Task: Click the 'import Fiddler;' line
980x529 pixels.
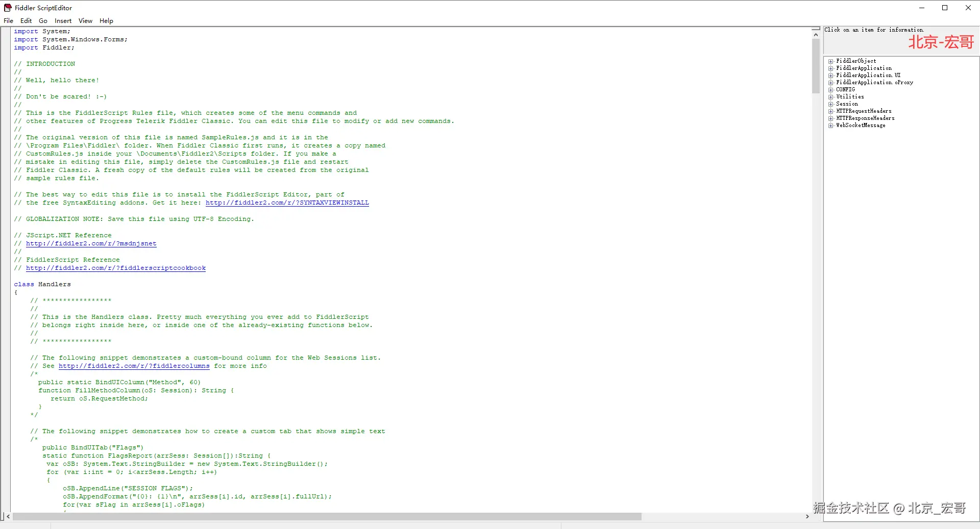Action: [x=44, y=48]
